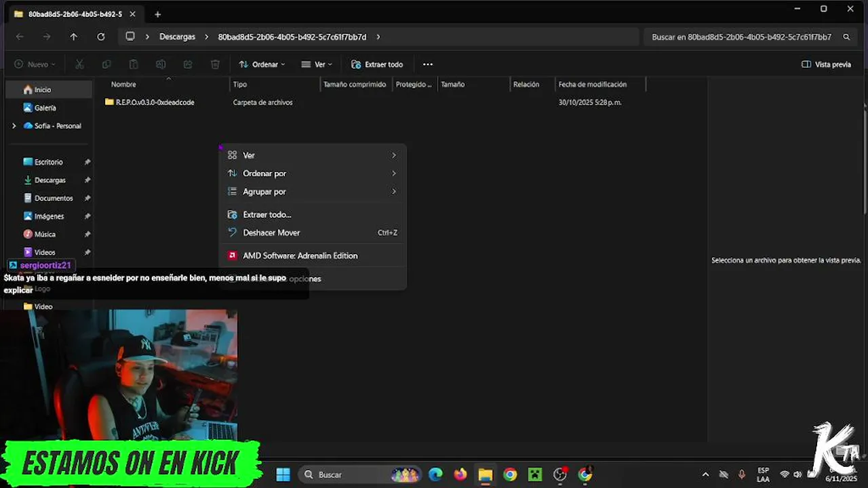Click the Wi-Fi network tray icon
The height and width of the screenshot is (488, 868).
785,474
